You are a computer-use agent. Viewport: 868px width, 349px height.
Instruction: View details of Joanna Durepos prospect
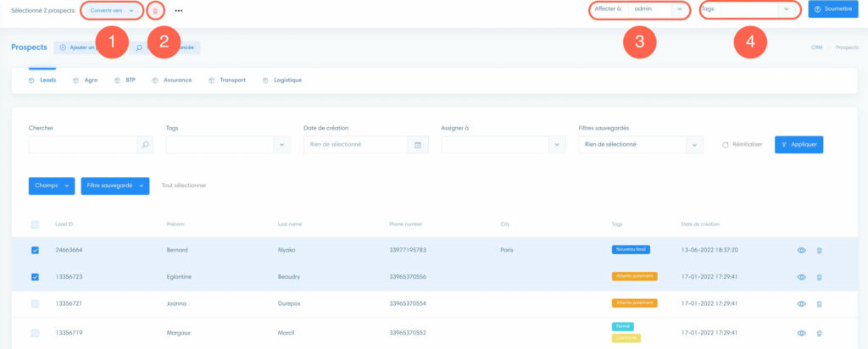[801, 303]
